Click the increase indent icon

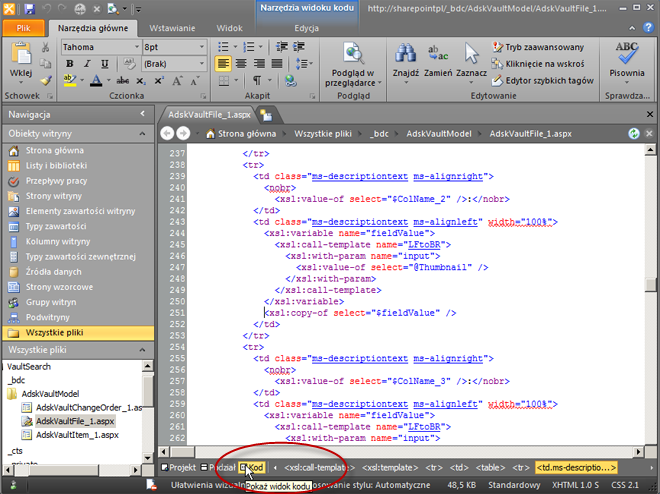(x=299, y=46)
